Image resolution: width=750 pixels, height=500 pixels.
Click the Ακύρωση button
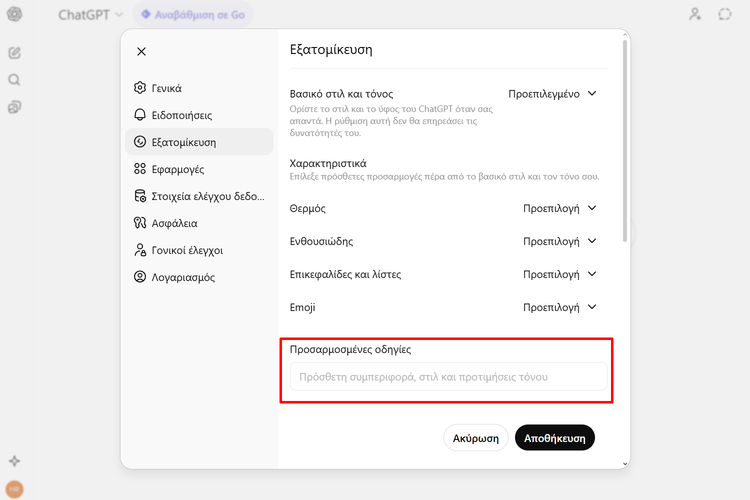point(476,438)
